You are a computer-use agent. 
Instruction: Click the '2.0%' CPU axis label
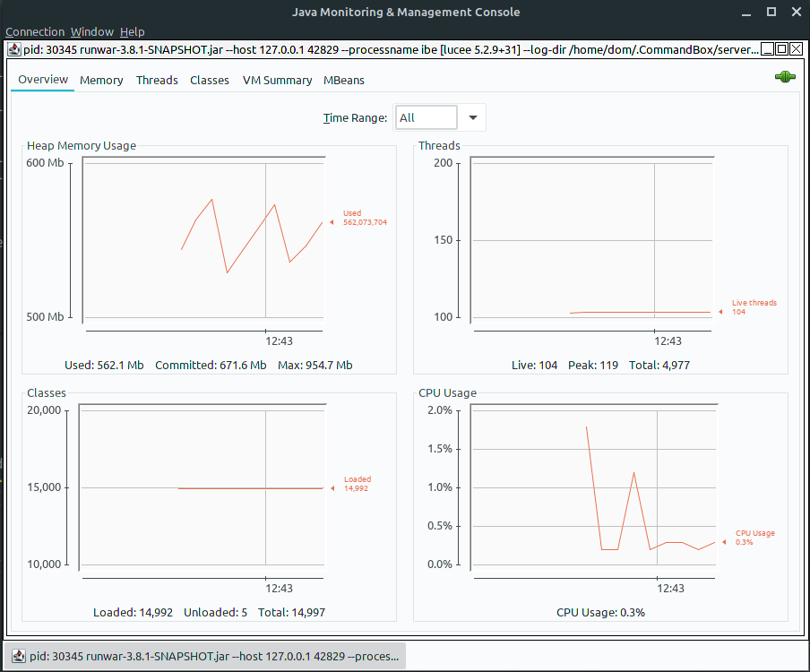(440, 410)
